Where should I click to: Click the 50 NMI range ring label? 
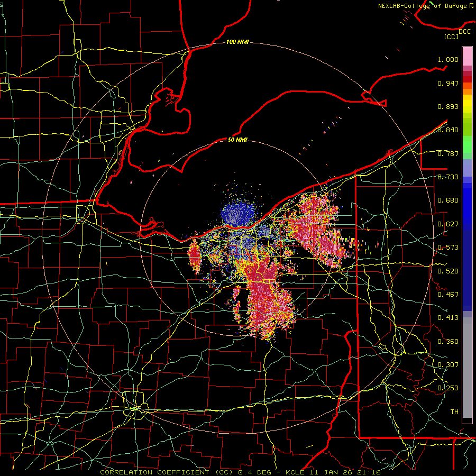237,140
